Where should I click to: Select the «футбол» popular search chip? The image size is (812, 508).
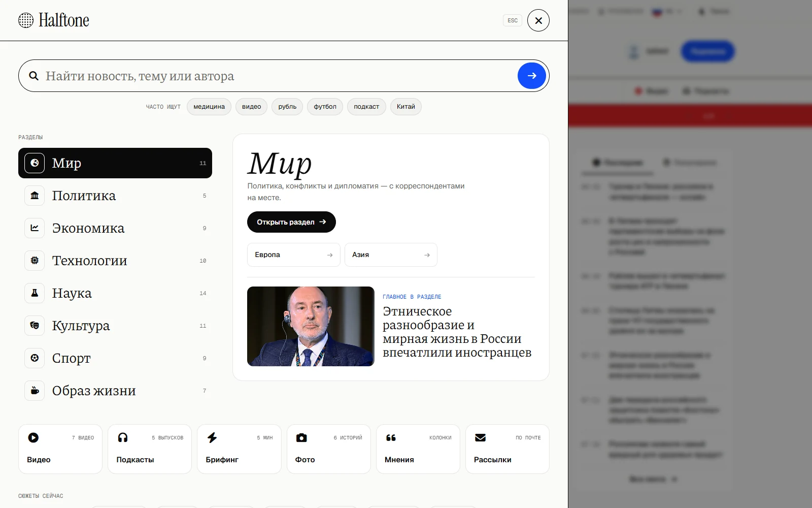click(x=325, y=107)
